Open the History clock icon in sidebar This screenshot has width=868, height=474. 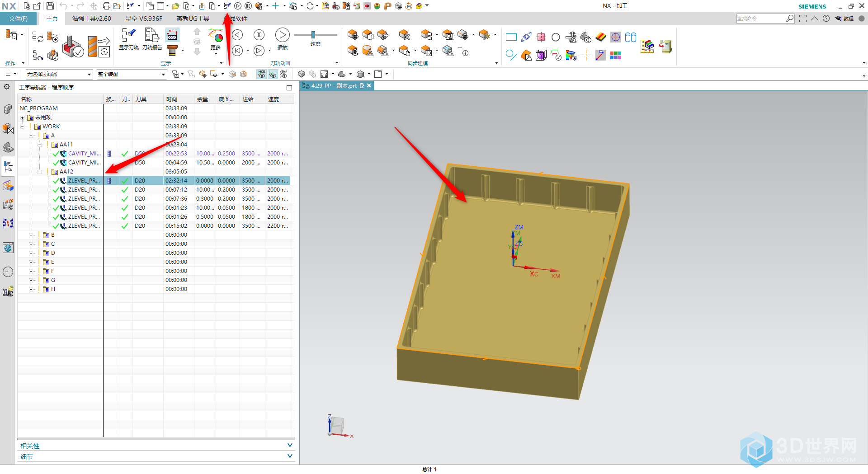pos(8,272)
